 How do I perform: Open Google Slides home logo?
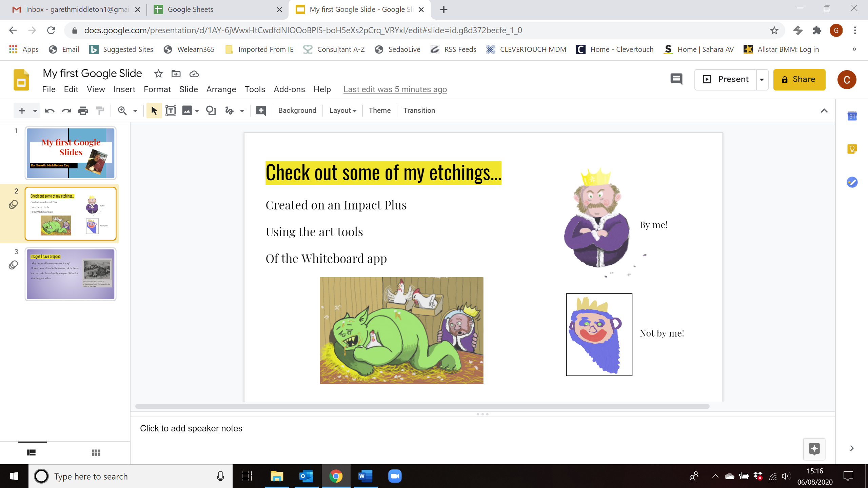tap(21, 80)
